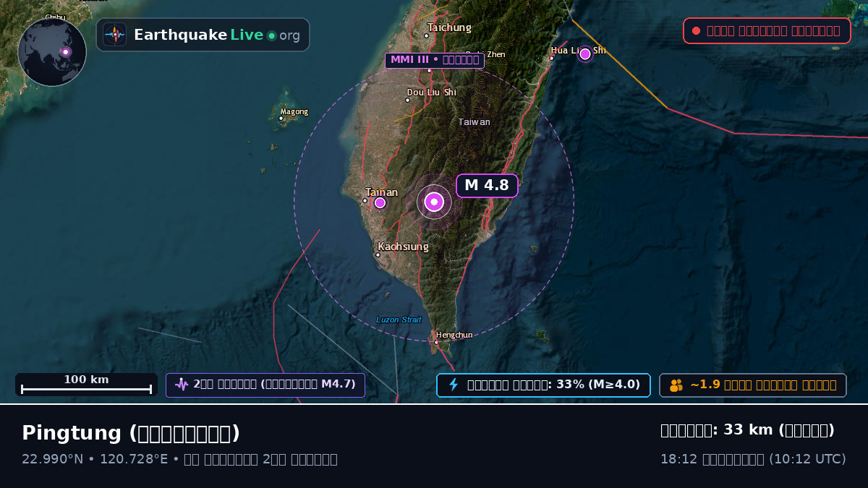Select the main epicenter marker beside M 4.8

434,202
